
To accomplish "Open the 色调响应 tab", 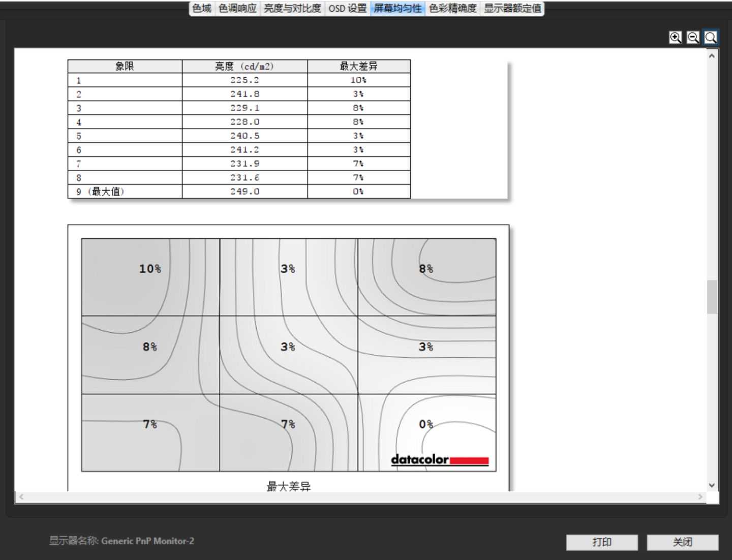I will [237, 9].
